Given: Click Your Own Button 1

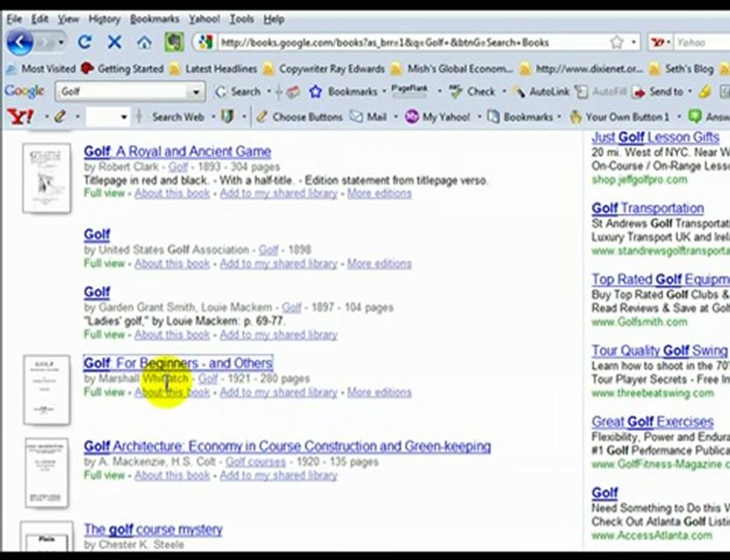Looking at the screenshot, I should [x=620, y=117].
